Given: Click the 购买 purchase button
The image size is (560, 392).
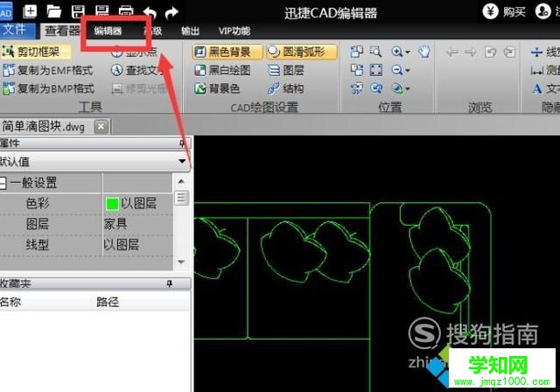Looking at the screenshot, I should (x=504, y=11).
